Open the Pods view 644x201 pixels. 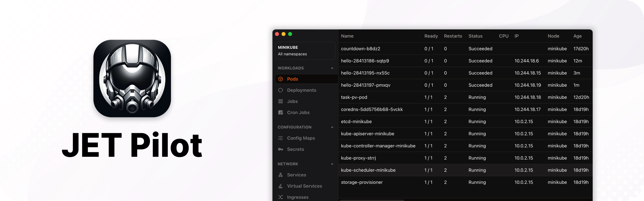point(307,79)
